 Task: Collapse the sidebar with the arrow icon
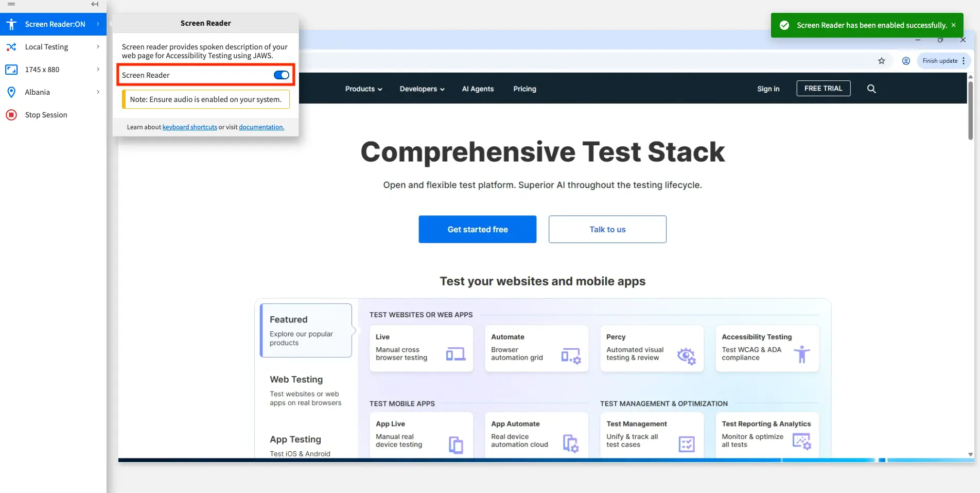[x=95, y=4]
